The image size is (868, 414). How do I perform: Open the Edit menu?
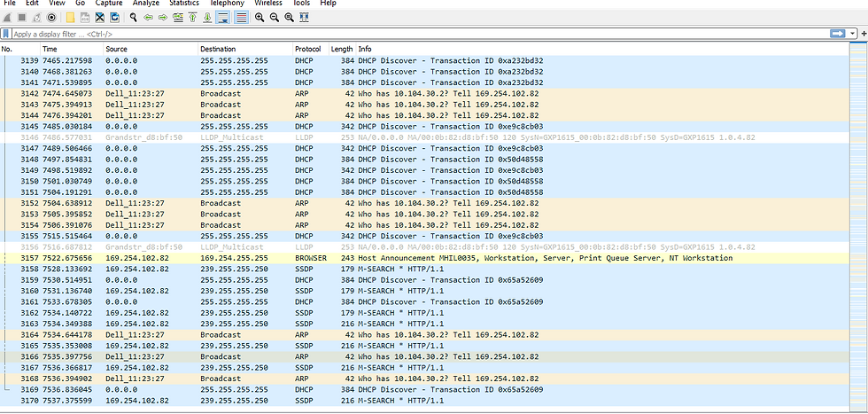[x=32, y=4]
